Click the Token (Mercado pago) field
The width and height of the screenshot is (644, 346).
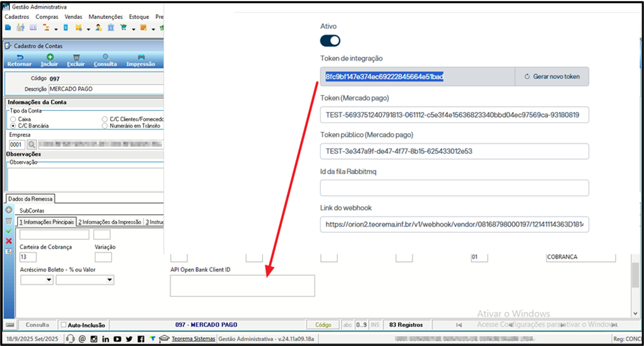tap(454, 115)
